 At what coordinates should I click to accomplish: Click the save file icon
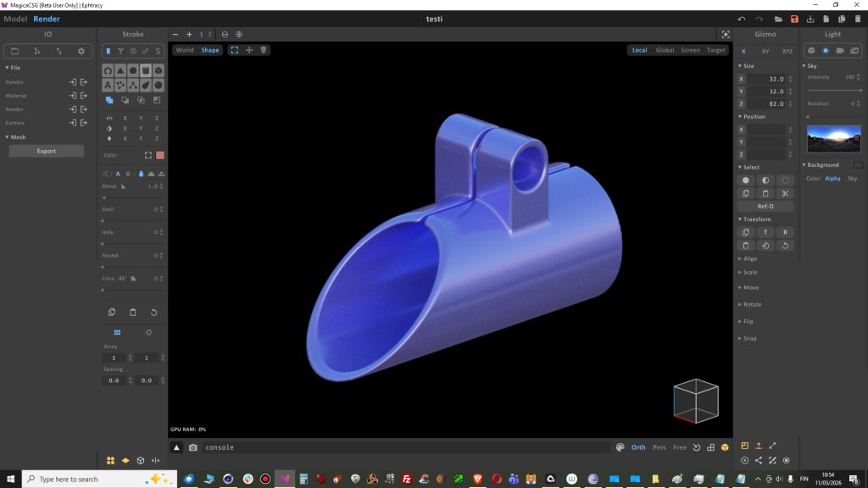click(x=794, y=19)
